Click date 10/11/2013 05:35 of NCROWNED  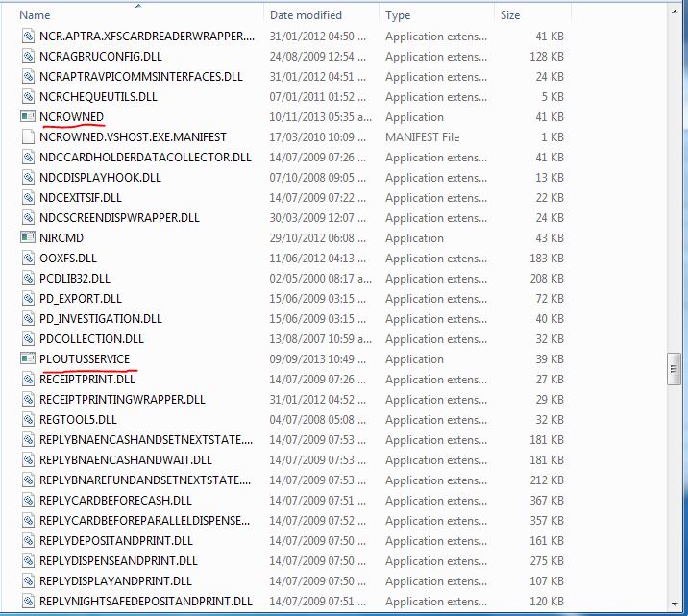[320, 116]
